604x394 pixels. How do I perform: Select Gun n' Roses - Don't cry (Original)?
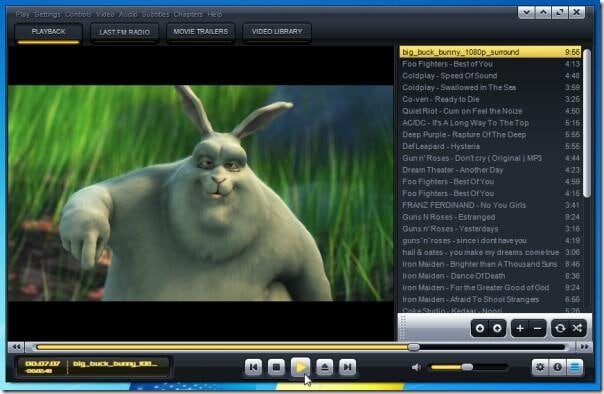click(x=490, y=158)
